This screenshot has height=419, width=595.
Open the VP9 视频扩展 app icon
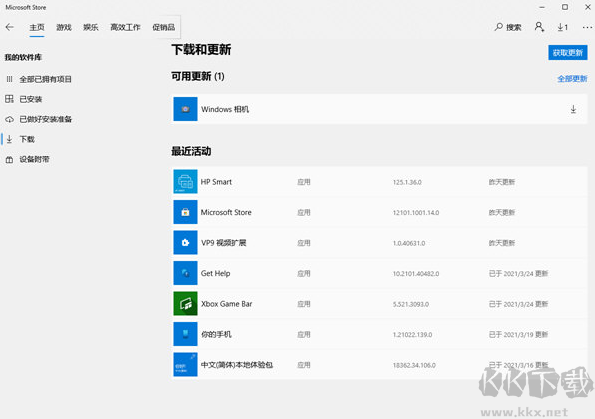coord(185,243)
